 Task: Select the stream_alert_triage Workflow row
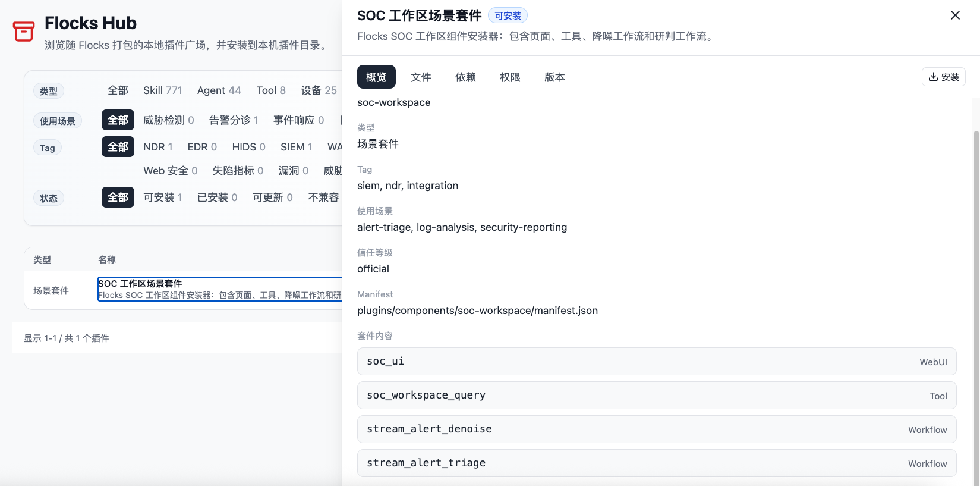point(657,463)
